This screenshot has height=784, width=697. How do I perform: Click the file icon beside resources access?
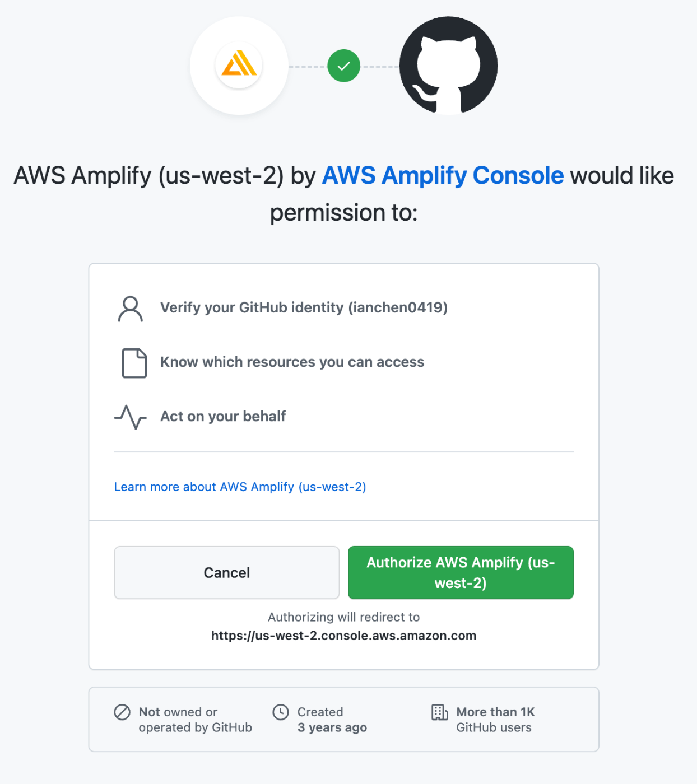[134, 363]
